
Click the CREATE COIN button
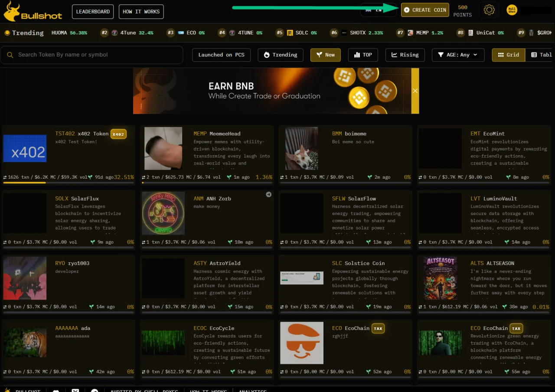(x=425, y=10)
